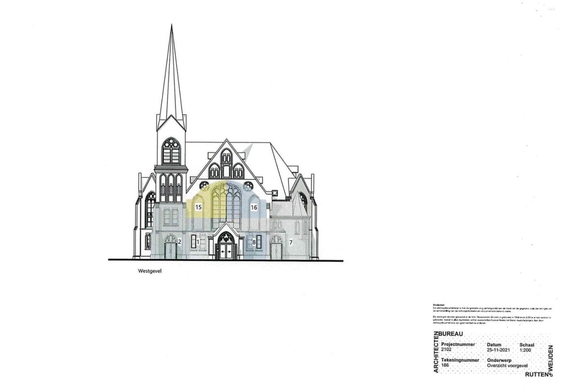Click the Schaal value 1:200
588x392 pixels.
[526, 350]
